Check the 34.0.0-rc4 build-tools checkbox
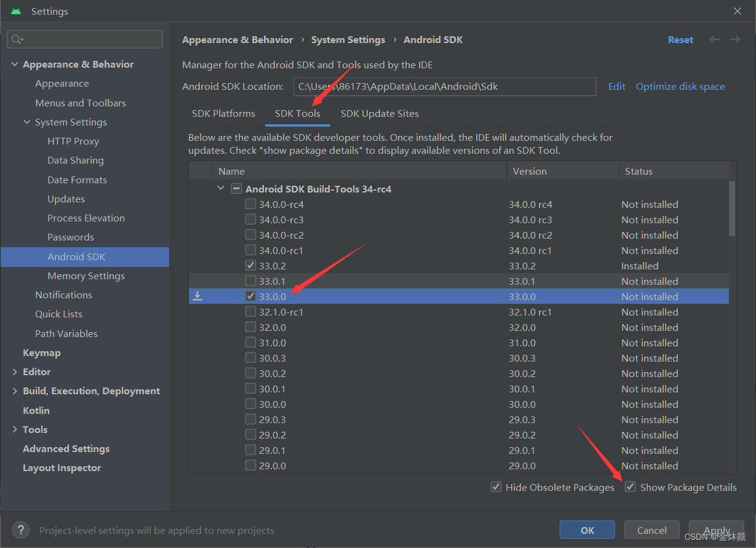The height and width of the screenshot is (548, 756). point(250,204)
